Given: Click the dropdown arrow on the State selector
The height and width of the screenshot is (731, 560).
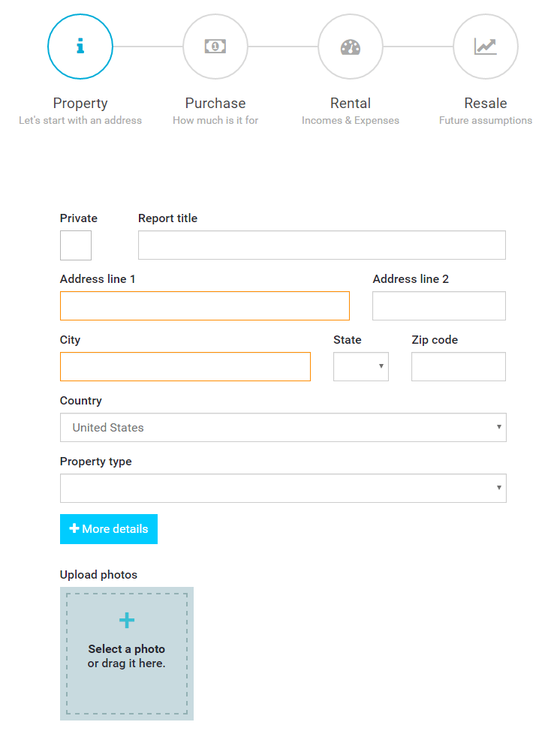Looking at the screenshot, I should [x=381, y=366].
